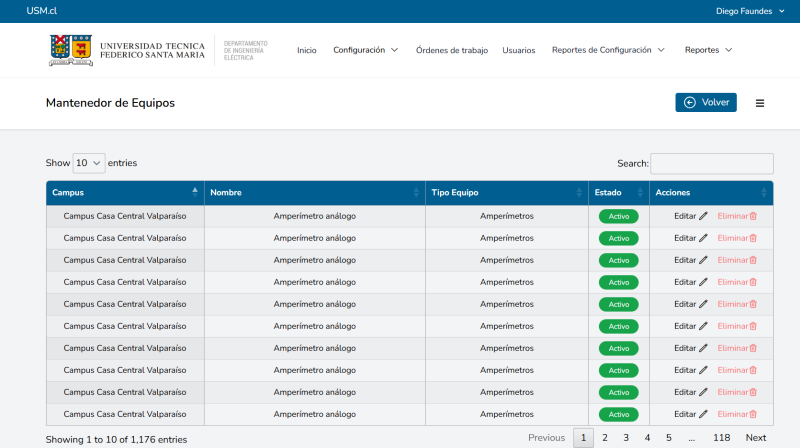This screenshot has width=800, height=448.
Task: Click the Previous pagination button
Action: (x=546, y=438)
